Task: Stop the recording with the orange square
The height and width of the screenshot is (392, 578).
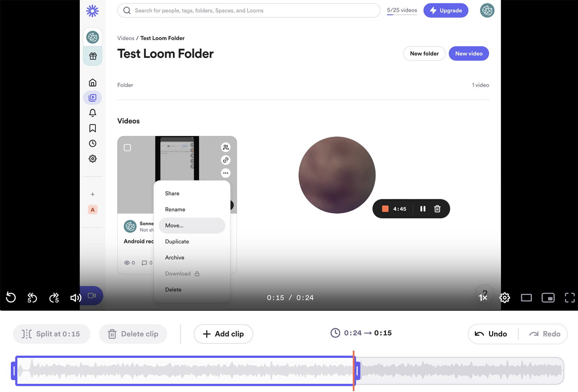Action: tap(385, 209)
